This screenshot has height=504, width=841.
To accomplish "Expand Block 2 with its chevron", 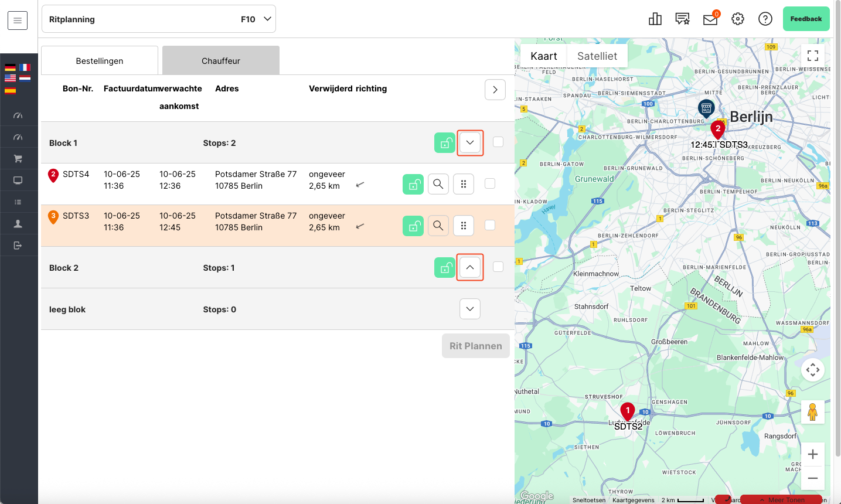I will coord(470,267).
